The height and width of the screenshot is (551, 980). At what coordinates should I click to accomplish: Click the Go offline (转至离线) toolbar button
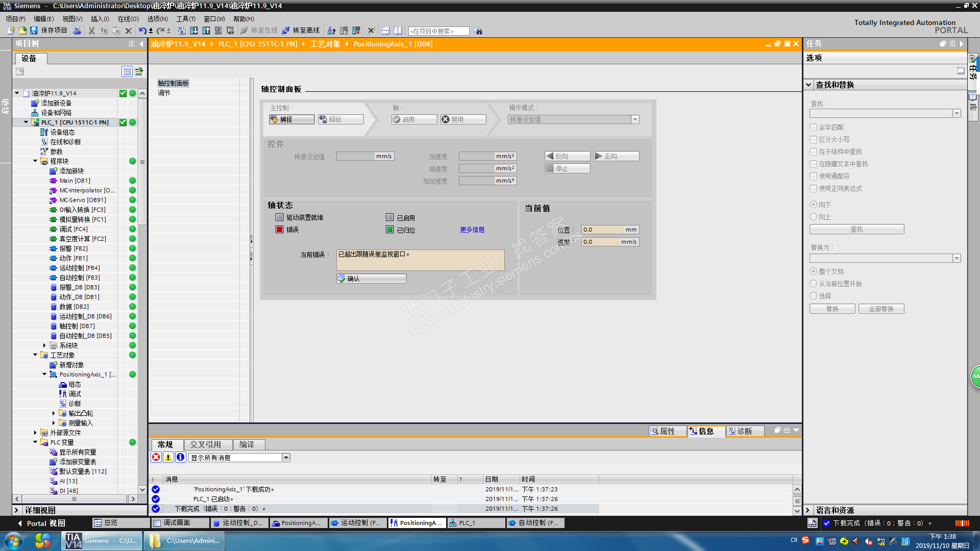(x=301, y=31)
